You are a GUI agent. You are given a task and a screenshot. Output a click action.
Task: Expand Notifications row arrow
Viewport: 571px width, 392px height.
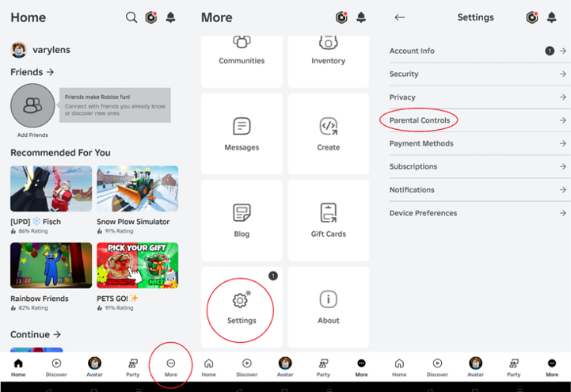(x=562, y=189)
